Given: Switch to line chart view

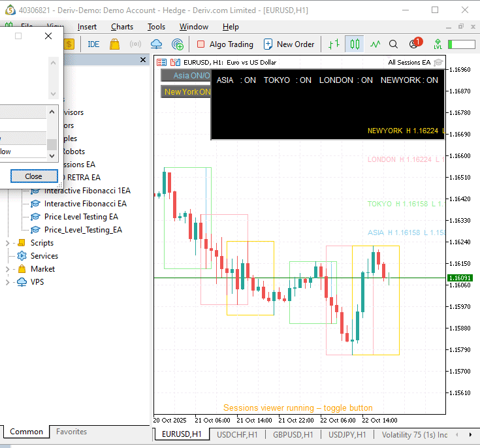Looking at the screenshot, I should (375, 44).
